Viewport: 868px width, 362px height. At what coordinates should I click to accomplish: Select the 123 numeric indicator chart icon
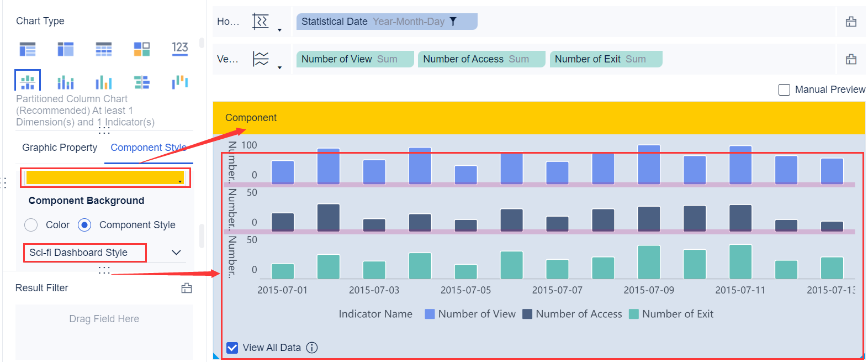tap(180, 48)
